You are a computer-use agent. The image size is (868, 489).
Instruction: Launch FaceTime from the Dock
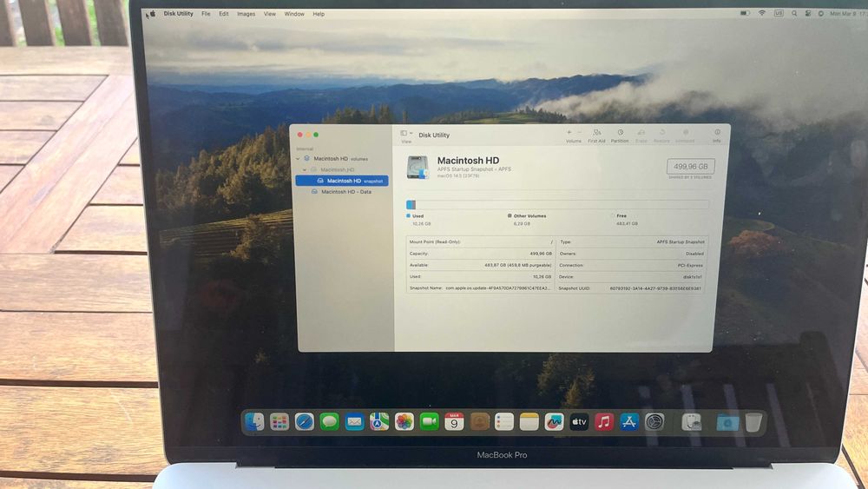click(x=429, y=422)
